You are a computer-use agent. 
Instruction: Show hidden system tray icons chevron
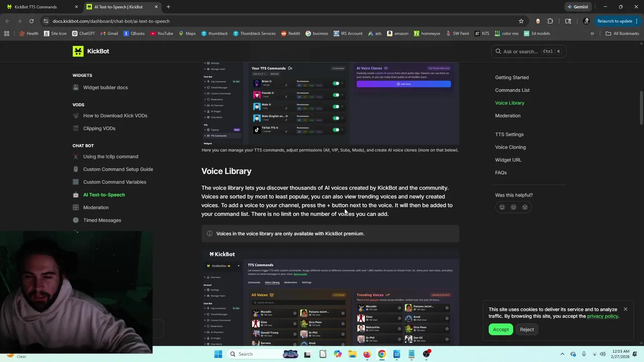click(x=562, y=354)
